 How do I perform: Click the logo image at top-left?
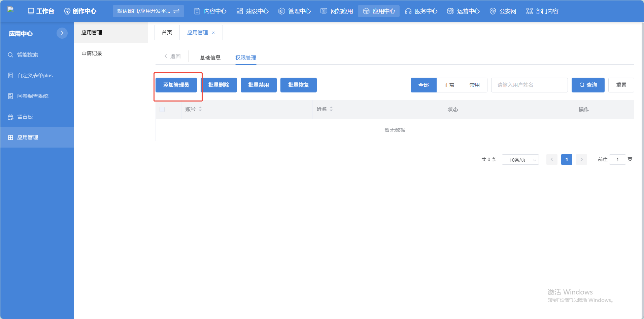click(10, 10)
